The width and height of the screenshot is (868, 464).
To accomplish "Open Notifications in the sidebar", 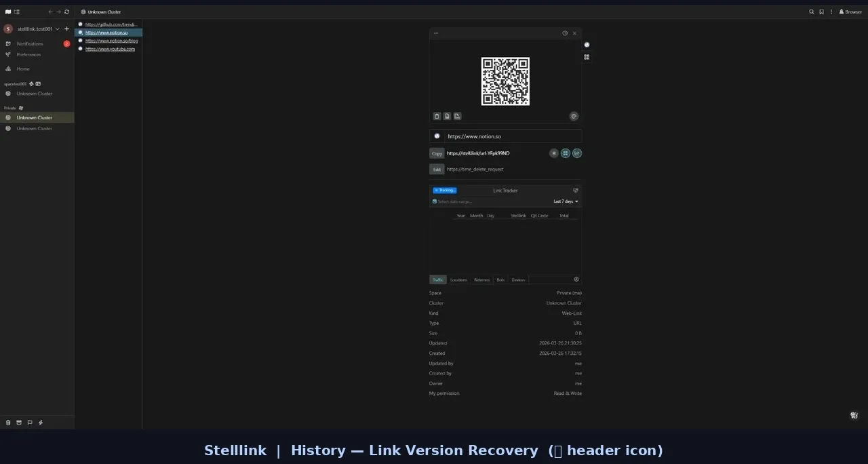I will click(x=30, y=44).
